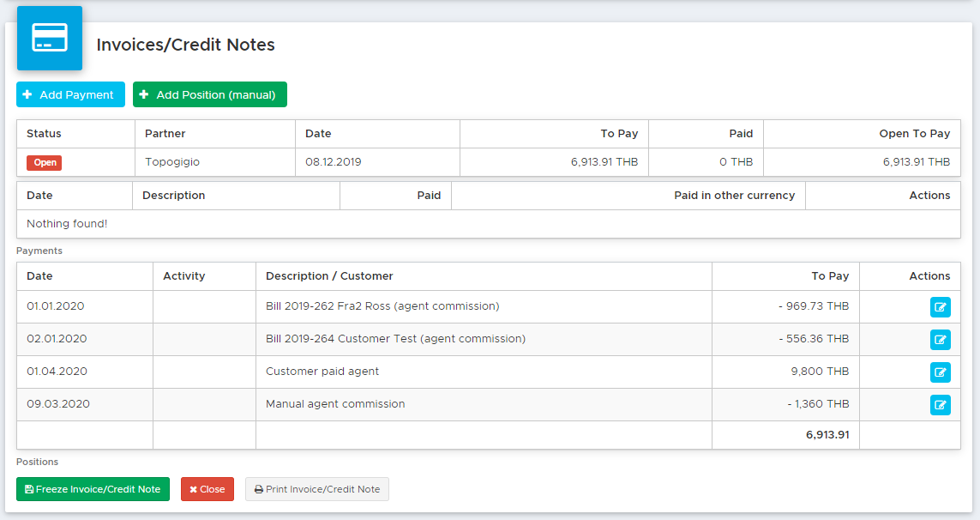Screen dimensions: 980x520
Task: Click the invoice date 08.12.2019
Action: pos(334,162)
